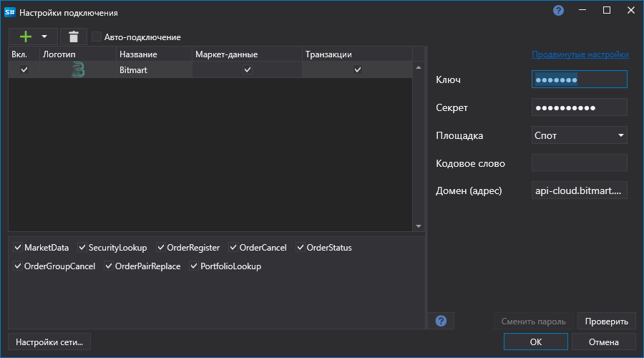644x358 pixels.
Task: Close the Настройки подключения window
Action: [x=631, y=11]
